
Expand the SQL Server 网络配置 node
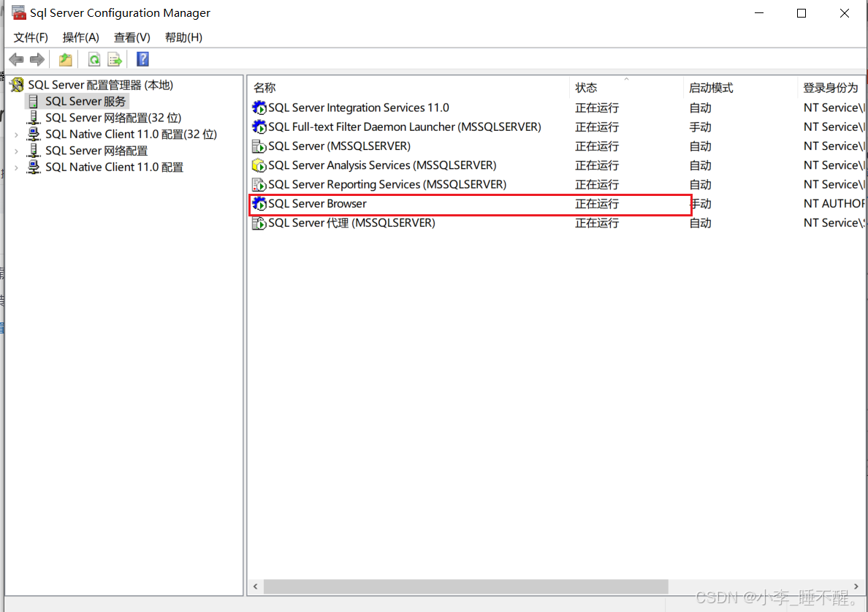pos(17,151)
